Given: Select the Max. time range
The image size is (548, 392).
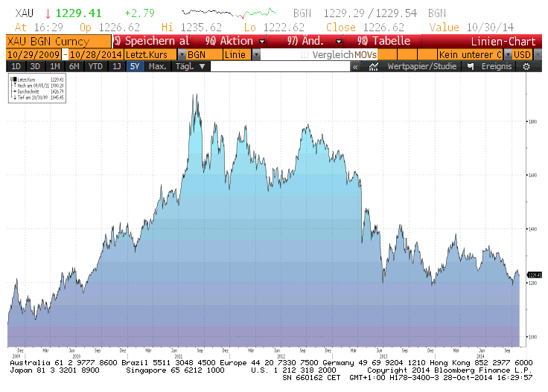Looking at the screenshot, I should pyautogui.click(x=157, y=66).
